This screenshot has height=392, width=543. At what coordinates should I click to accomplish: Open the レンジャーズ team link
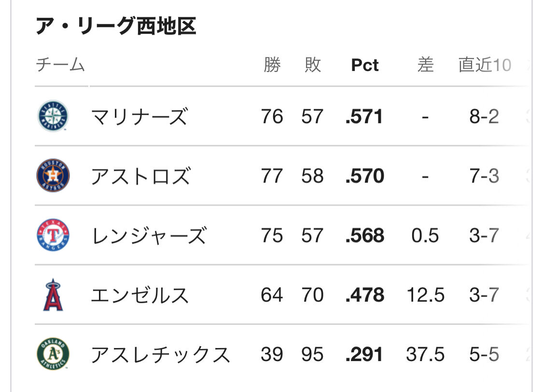(x=149, y=236)
